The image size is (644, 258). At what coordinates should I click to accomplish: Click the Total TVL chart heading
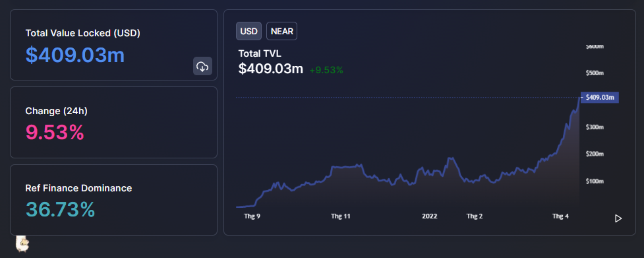260,53
